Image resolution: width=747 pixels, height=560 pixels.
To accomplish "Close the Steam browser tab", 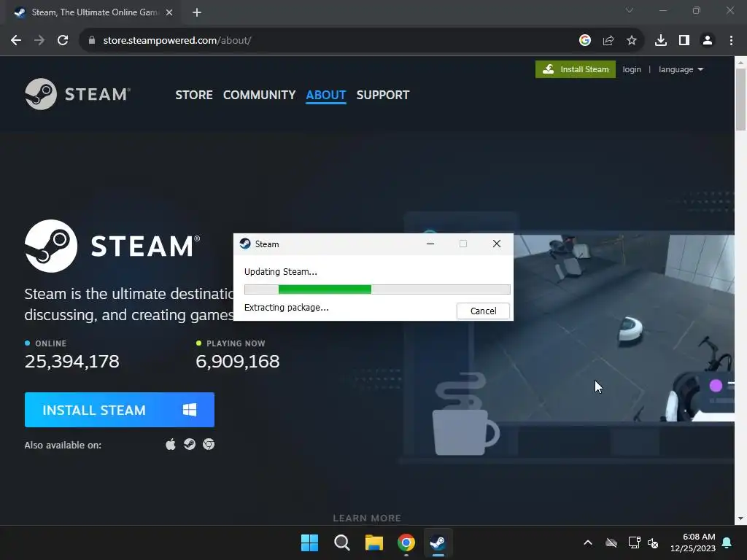I will pos(169,12).
